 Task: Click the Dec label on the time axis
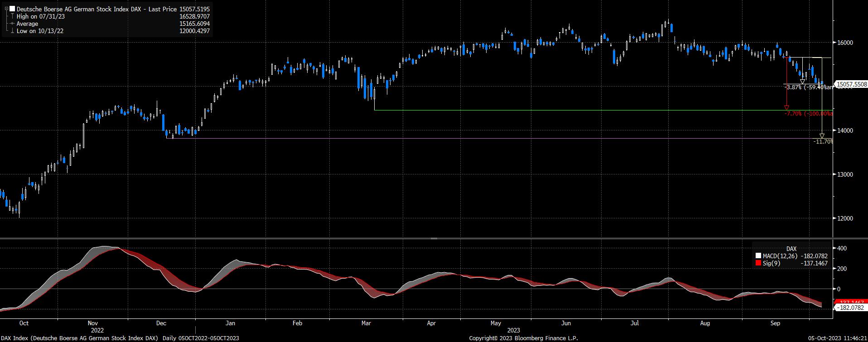click(161, 323)
